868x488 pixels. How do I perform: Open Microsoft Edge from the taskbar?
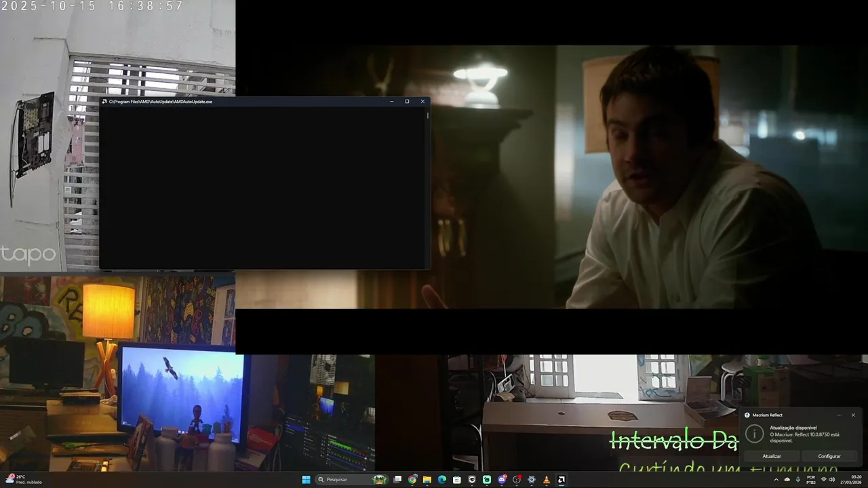click(x=442, y=479)
